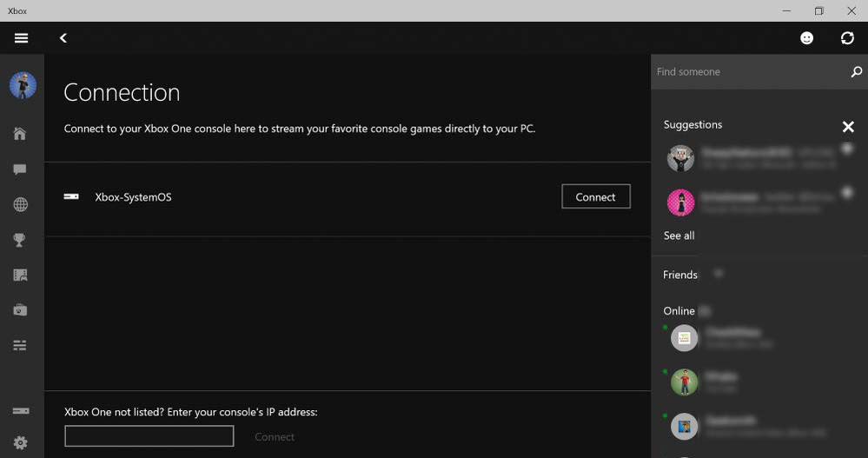Open your profile avatar in sidebar
The width and height of the screenshot is (868, 458).
[x=23, y=85]
